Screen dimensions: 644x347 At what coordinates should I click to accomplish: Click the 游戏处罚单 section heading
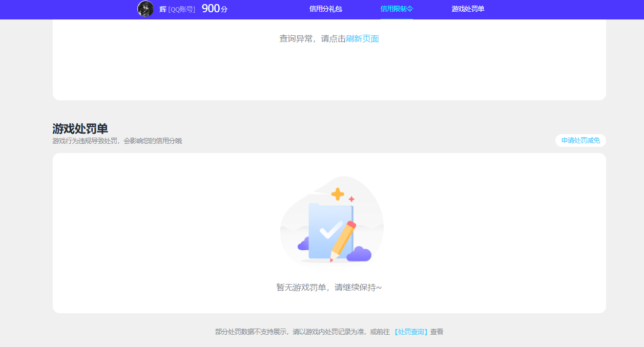80,128
